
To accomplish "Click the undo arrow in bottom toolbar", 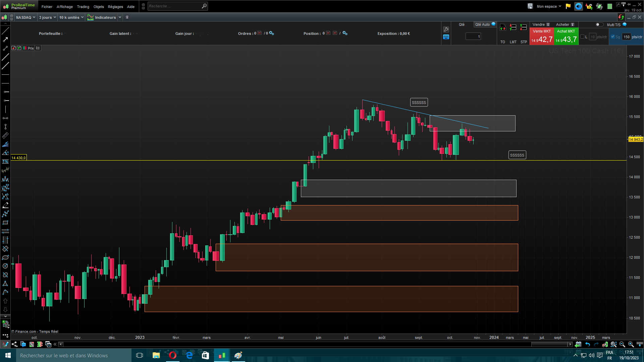I will [588, 344].
